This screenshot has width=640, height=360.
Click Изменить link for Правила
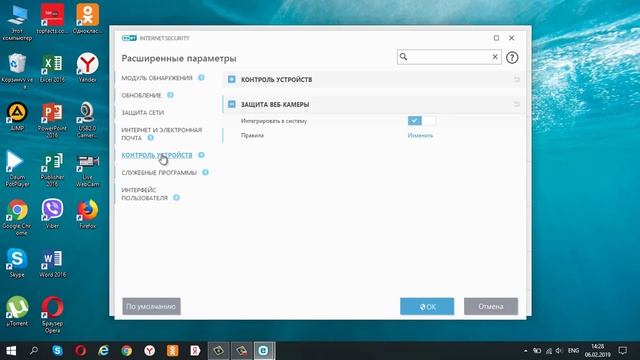[x=420, y=135]
